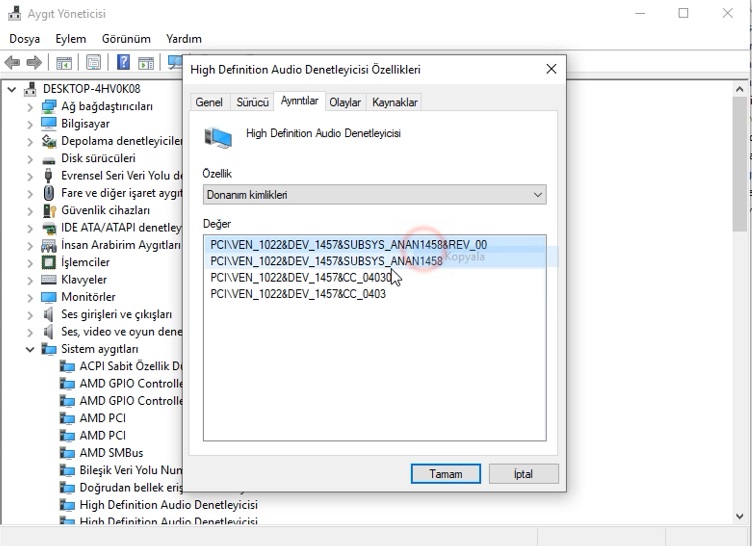This screenshot has height=546, width=752.
Task: Open the Özellik dropdown showing Donanım kimlikleri
Action: coord(374,195)
